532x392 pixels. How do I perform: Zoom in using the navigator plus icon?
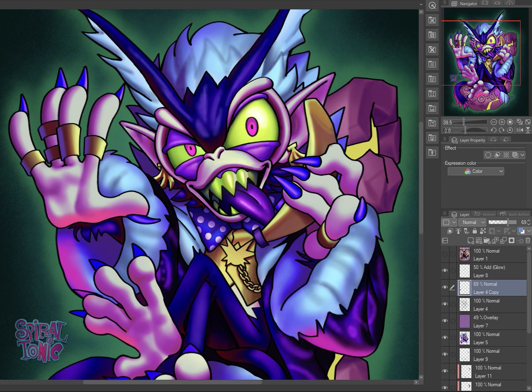click(502, 122)
